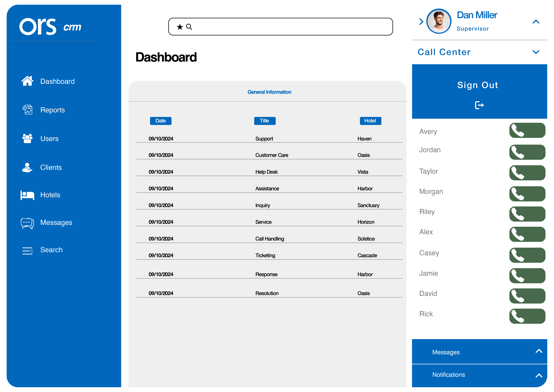Click the Hotels bed icon
This screenshot has height=392, width=554.
(x=27, y=195)
